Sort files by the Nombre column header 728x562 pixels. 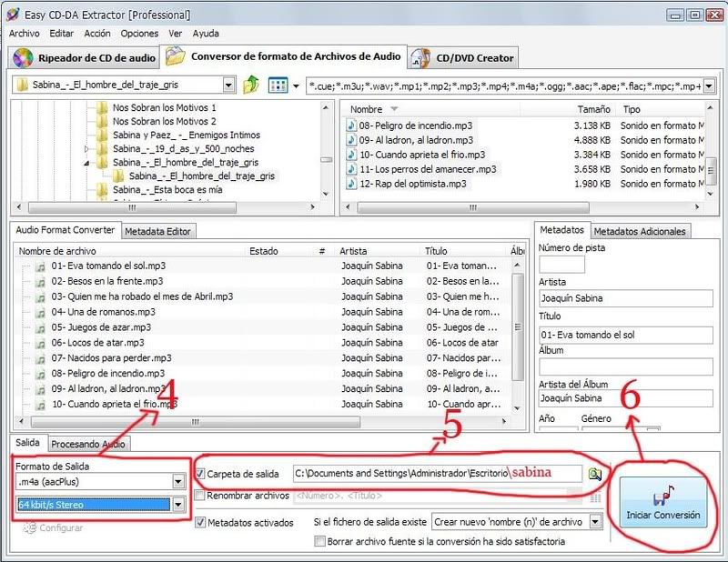pos(367,109)
